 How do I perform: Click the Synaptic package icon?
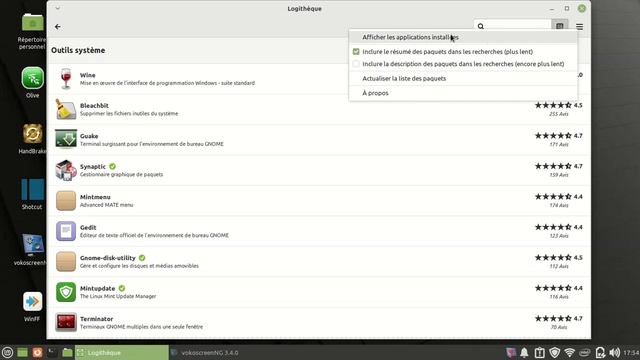pos(66,170)
